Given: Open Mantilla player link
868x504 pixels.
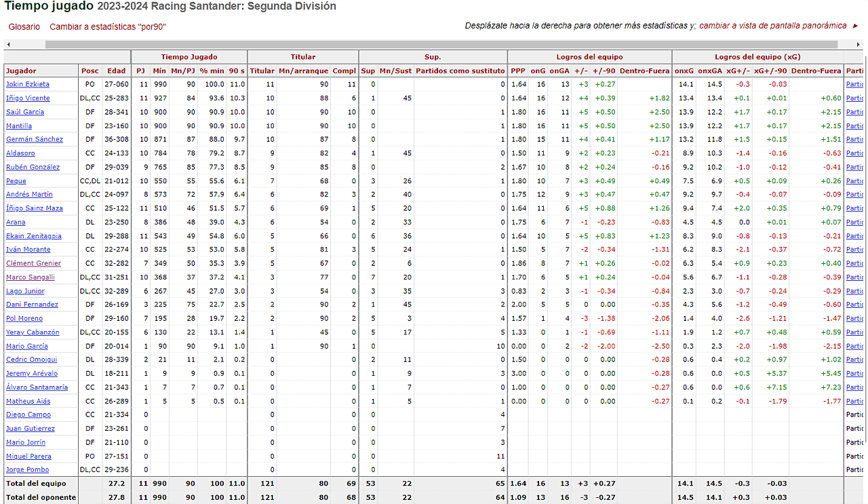Looking at the screenshot, I should click(19, 125).
